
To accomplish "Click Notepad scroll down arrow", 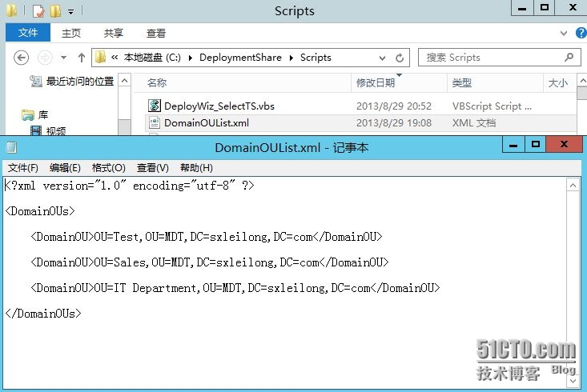I will point(573,381).
